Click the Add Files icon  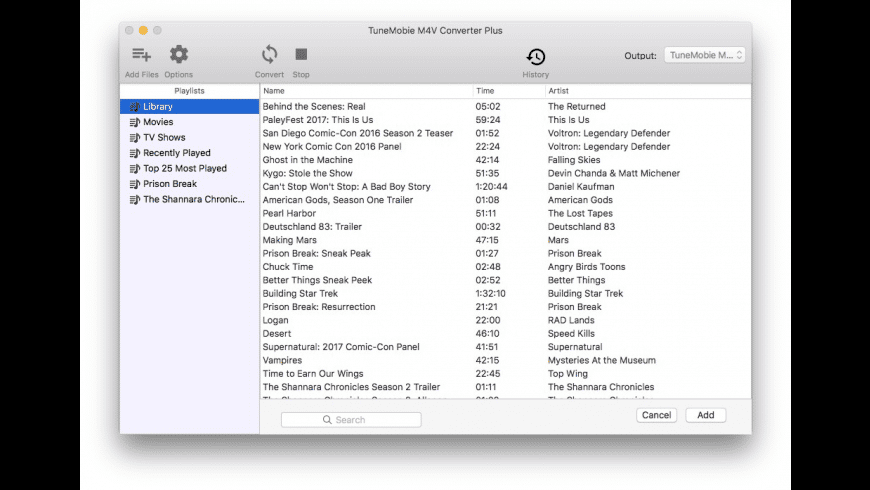pos(141,55)
